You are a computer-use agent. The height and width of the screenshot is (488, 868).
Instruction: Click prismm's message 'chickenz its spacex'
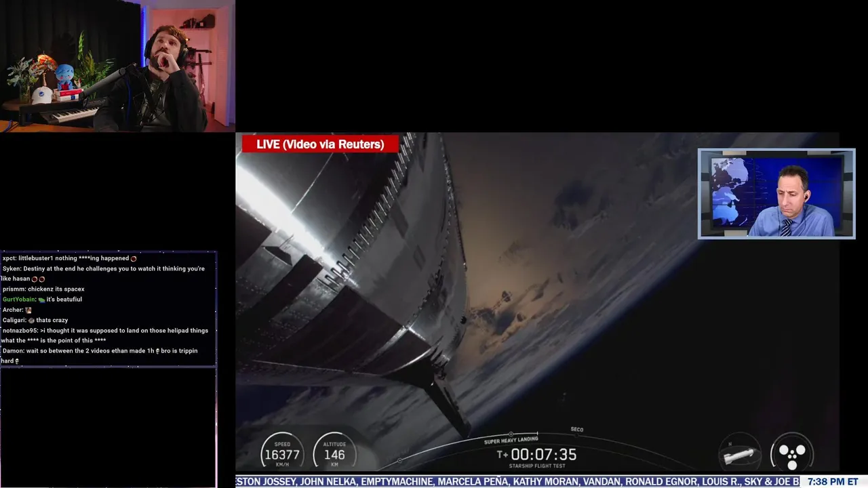[43, 289]
